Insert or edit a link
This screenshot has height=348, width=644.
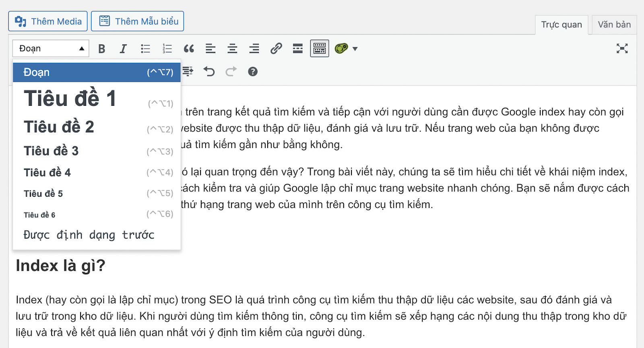[276, 49]
